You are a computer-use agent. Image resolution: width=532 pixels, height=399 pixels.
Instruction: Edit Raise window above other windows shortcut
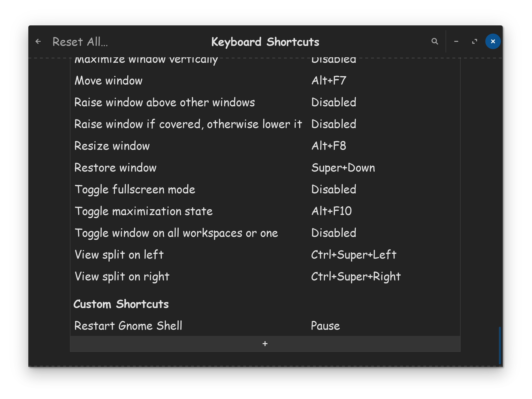[x=265, y=102]
